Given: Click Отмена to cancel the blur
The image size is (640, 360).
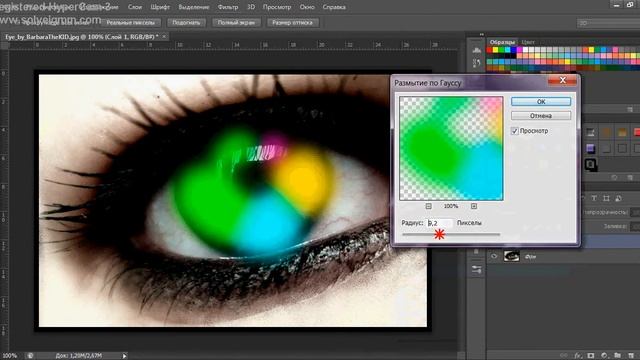Looking at the screenshot, I should (541, 116).
